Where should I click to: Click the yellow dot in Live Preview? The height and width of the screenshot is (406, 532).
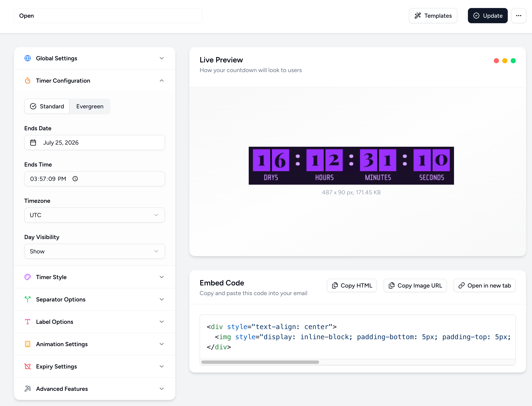click(505, 61)
